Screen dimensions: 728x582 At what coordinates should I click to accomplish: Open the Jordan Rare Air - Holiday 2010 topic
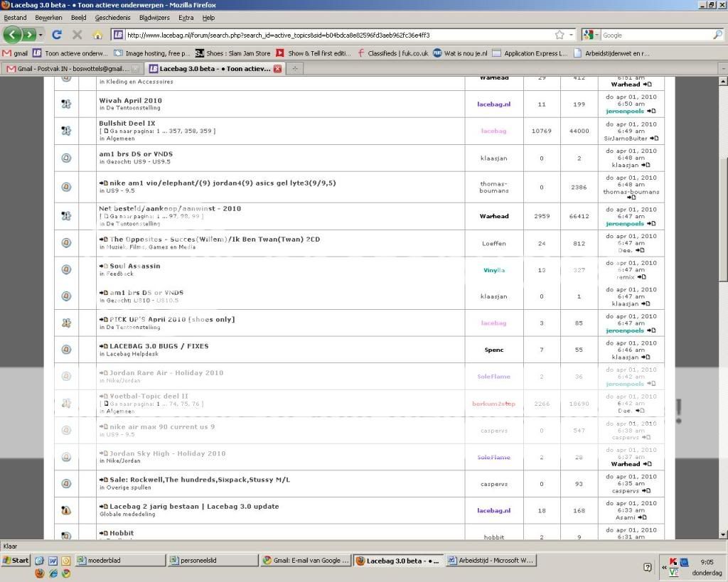[x=166, y=372]
